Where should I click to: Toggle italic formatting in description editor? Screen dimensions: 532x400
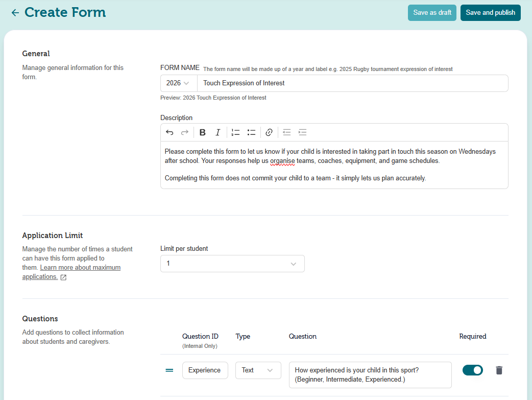click(217, 132)
